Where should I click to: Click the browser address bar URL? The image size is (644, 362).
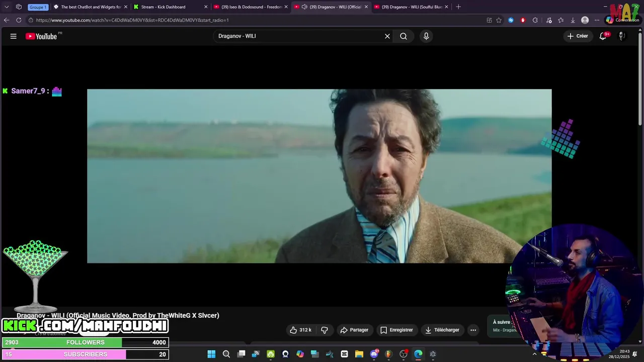(x=132, y=20)
